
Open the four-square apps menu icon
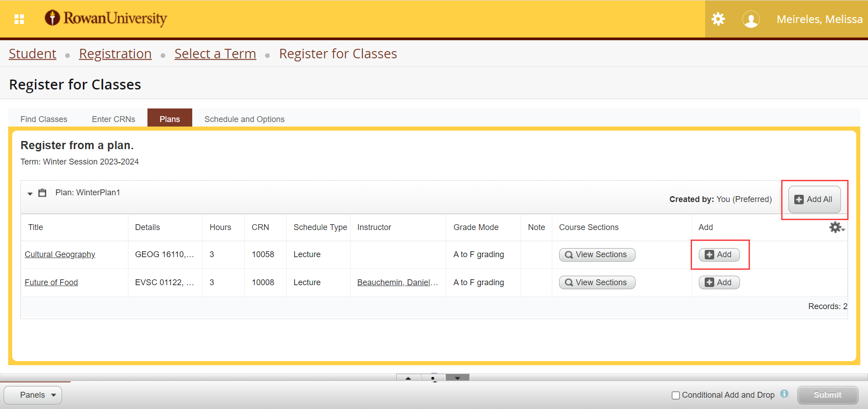(x=19, y=19)
